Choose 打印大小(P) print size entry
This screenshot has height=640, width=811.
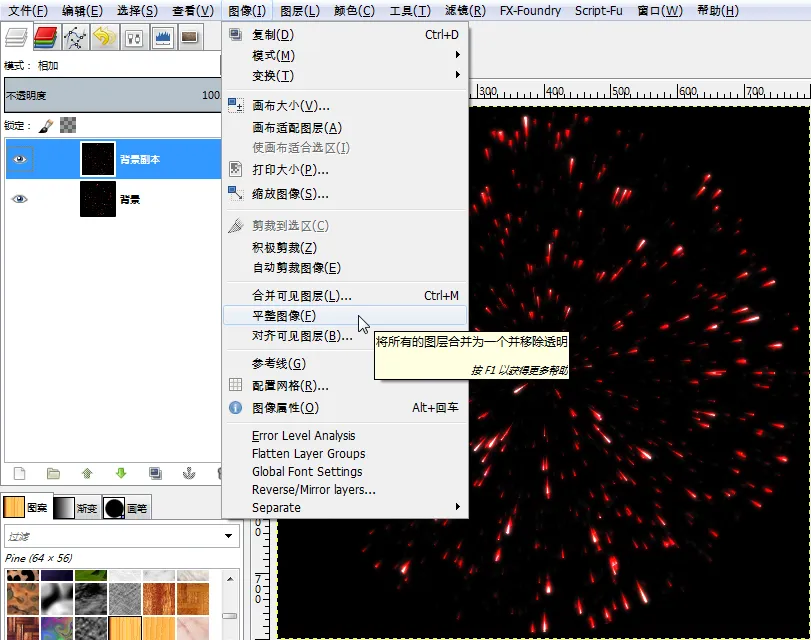(x=346, y=169)
